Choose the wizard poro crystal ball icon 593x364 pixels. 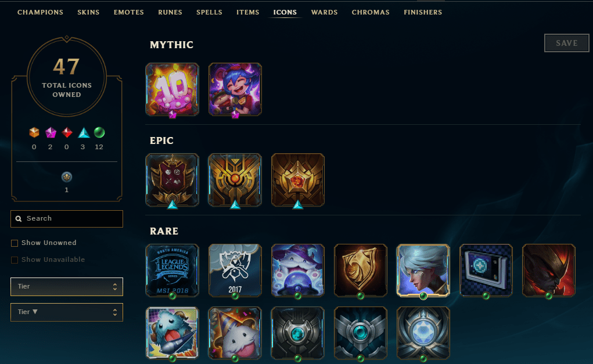[x=297, y=271]
